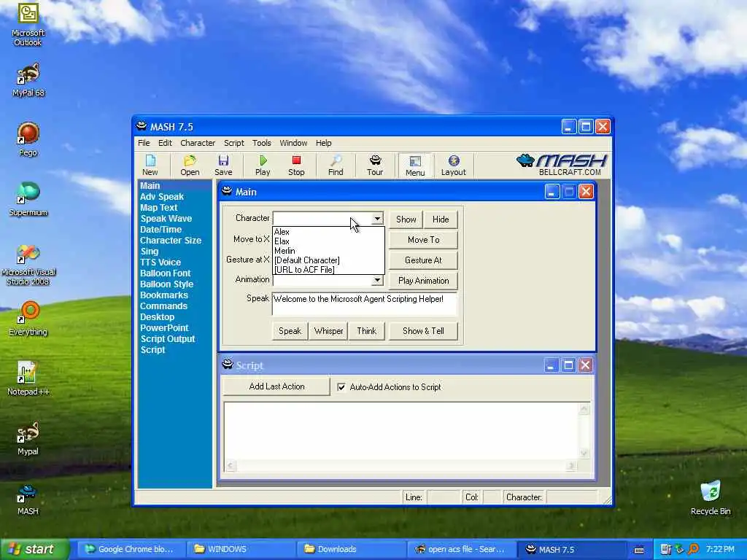
Task: Click the keyboard icon in the taskbar
Action: pos(639,550)
